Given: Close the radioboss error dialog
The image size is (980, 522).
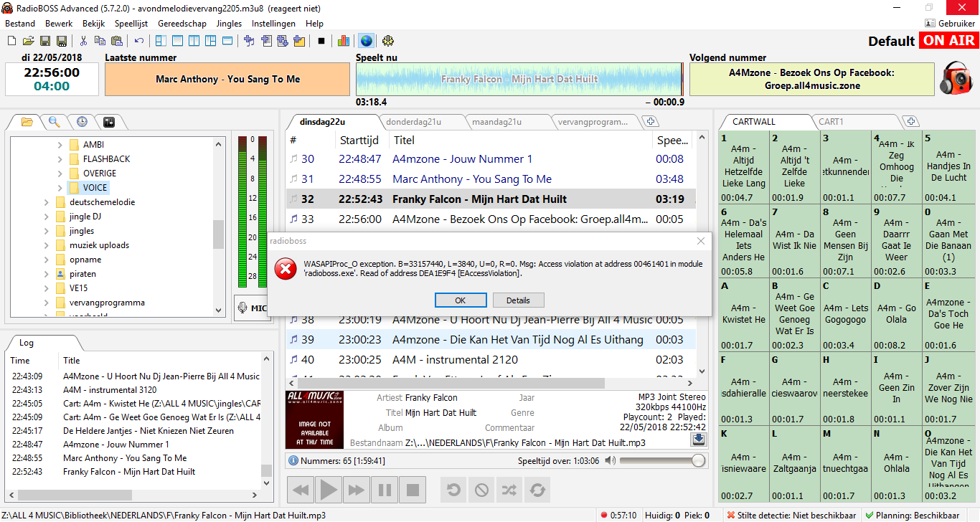Looking at the screenshot, I should tap(701, 241).
